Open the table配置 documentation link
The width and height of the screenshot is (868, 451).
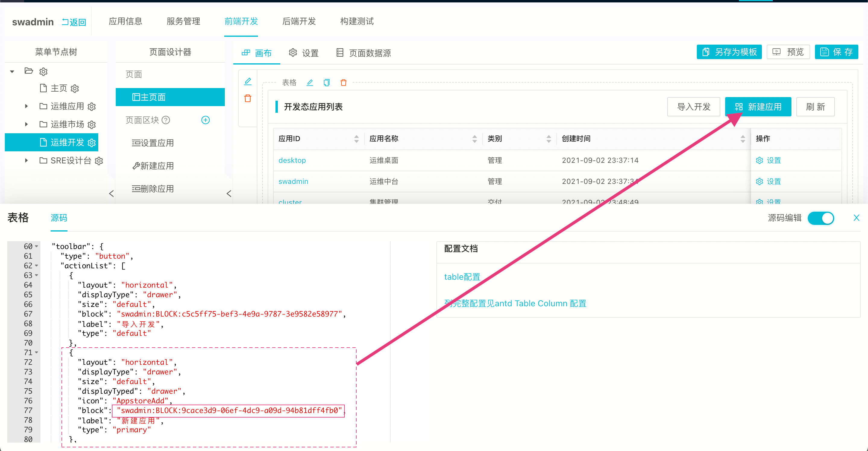(x=462, y=277)
